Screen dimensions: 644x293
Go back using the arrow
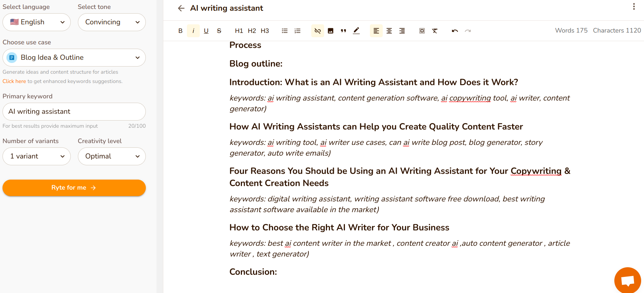tap(181, 8)
